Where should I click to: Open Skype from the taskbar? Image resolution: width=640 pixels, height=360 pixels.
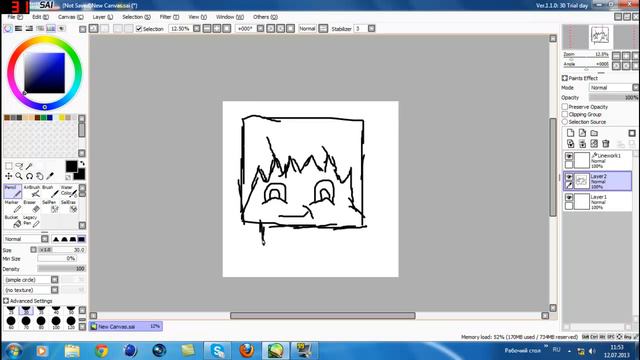[217, 351]
